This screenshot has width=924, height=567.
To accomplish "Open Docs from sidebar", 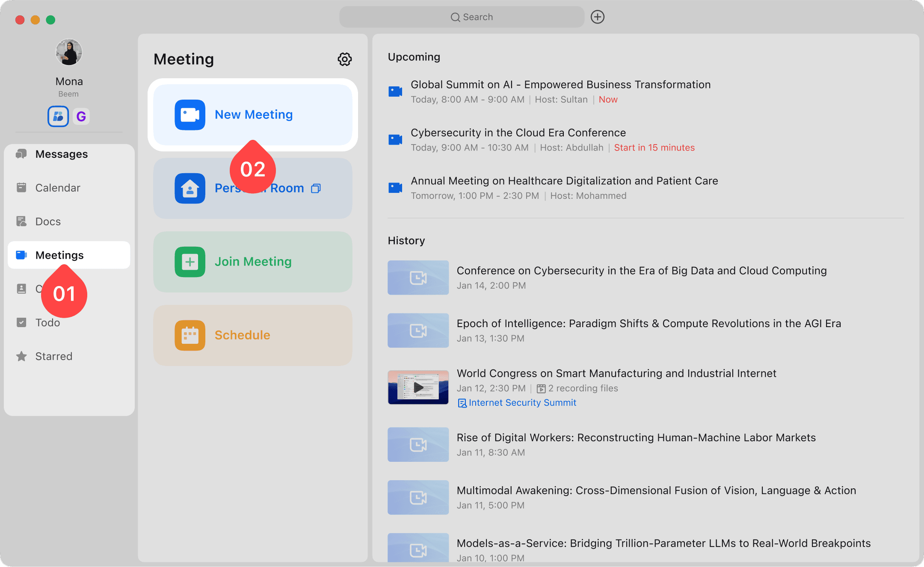I will [48, 221].
